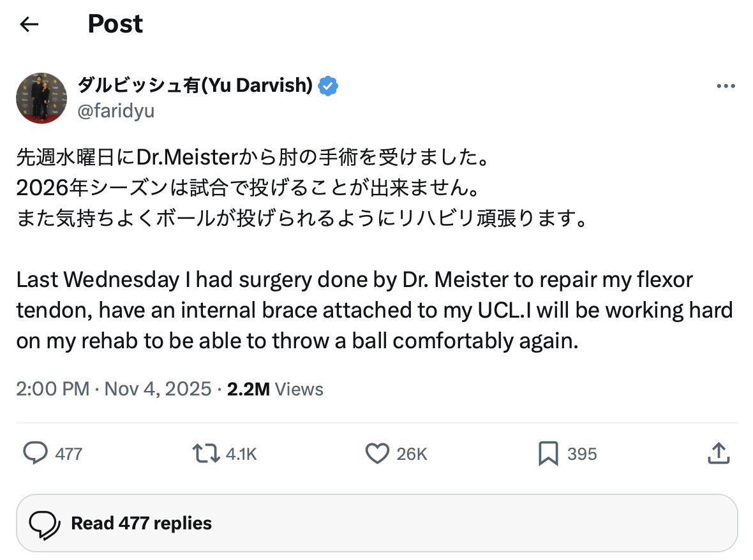The width and height of the screenshot is (753, 560).
Task: Click the share upload icon
Action: click(719, 453)
